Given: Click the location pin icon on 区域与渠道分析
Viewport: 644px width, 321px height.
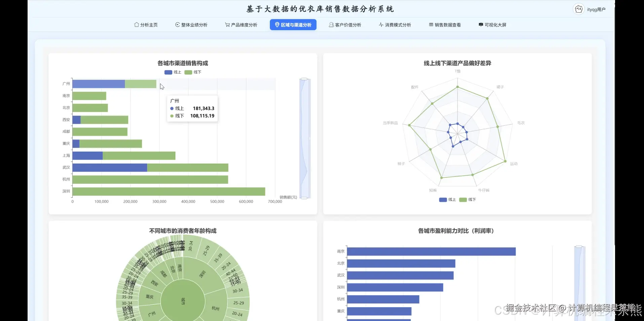Looking at the screenshot, I should pos(277,25).
